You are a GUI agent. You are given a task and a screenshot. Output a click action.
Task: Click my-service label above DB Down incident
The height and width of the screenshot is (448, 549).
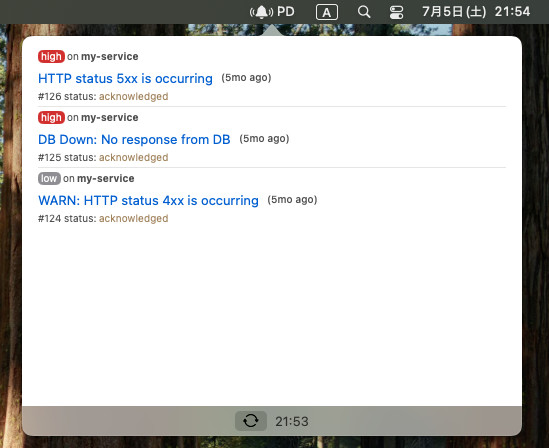110,117
